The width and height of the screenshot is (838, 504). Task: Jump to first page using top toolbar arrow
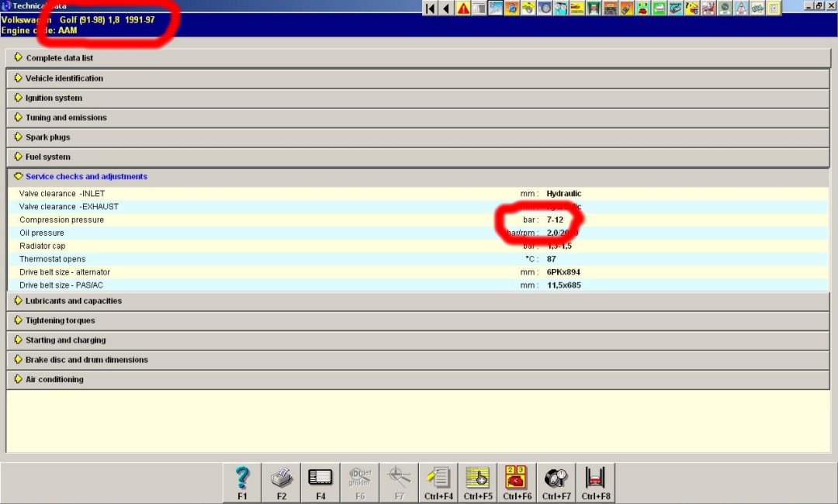430,9
